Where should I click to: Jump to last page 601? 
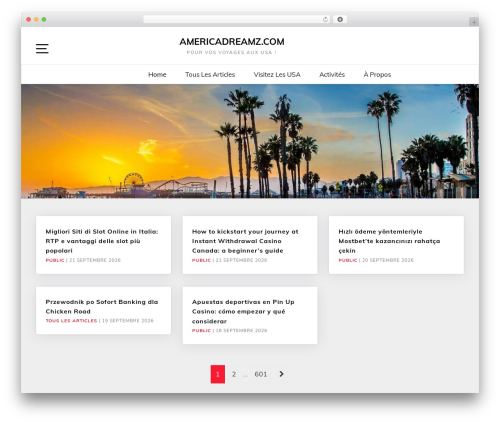coord(261,374)
